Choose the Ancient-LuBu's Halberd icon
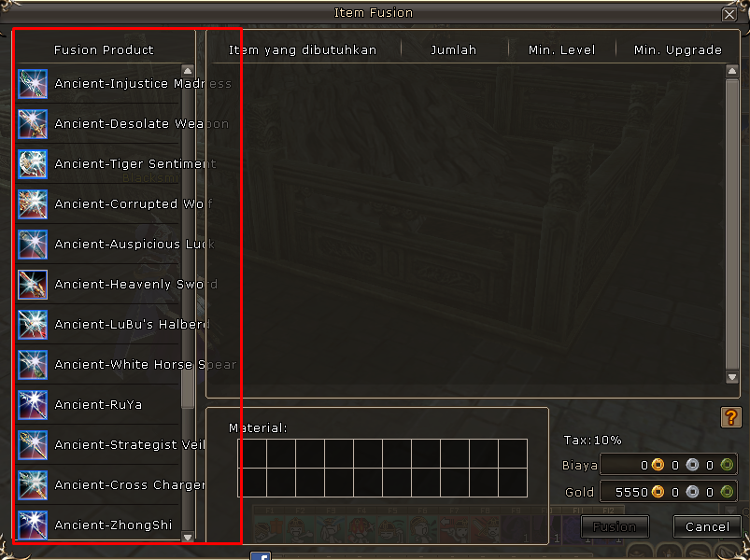The height and width of the screenshot is (560, 750). [x=33, y=325]
